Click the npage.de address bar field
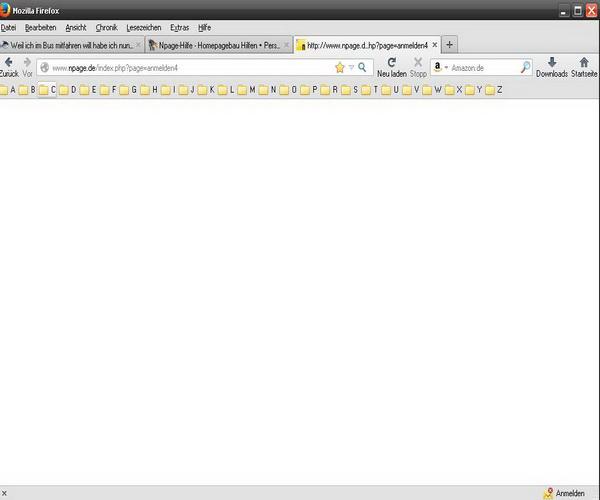600x500 pixels. [190, 67]
